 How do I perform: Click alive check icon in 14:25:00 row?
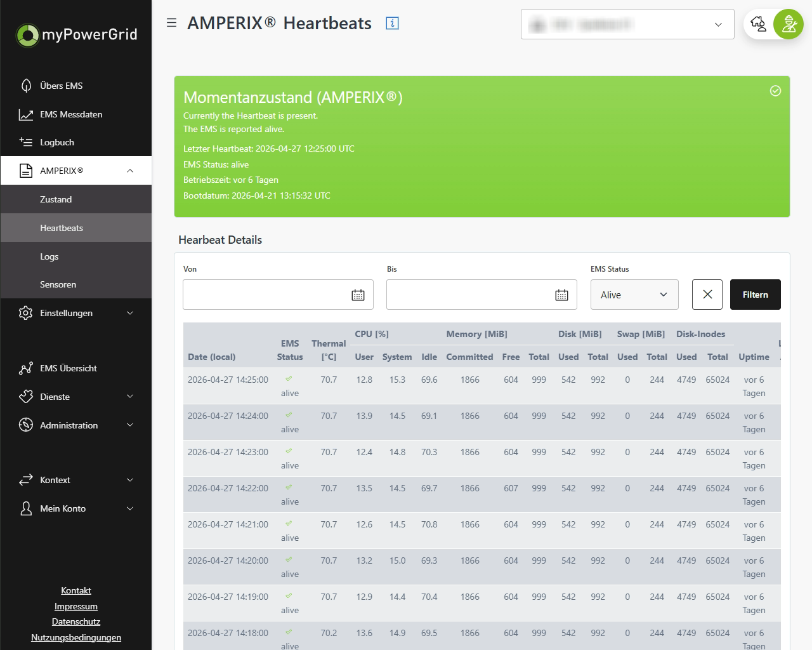click(x=289, y=378)
